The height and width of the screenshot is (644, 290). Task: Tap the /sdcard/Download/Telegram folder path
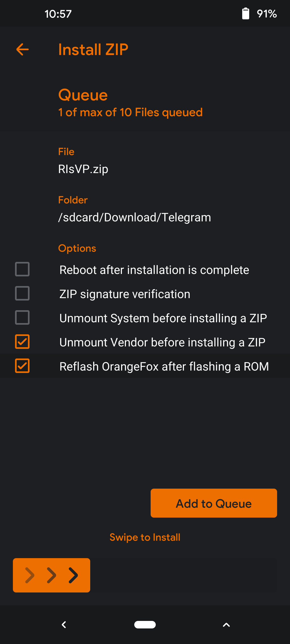[135, 217]
